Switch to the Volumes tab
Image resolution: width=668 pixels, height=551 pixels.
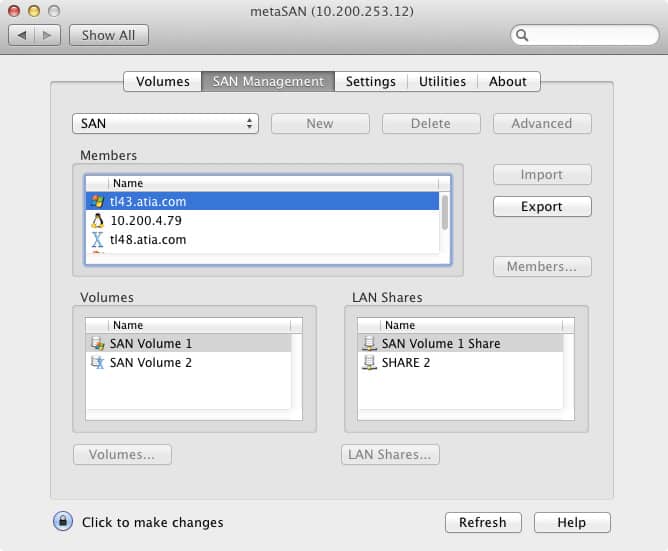point(163,81)
